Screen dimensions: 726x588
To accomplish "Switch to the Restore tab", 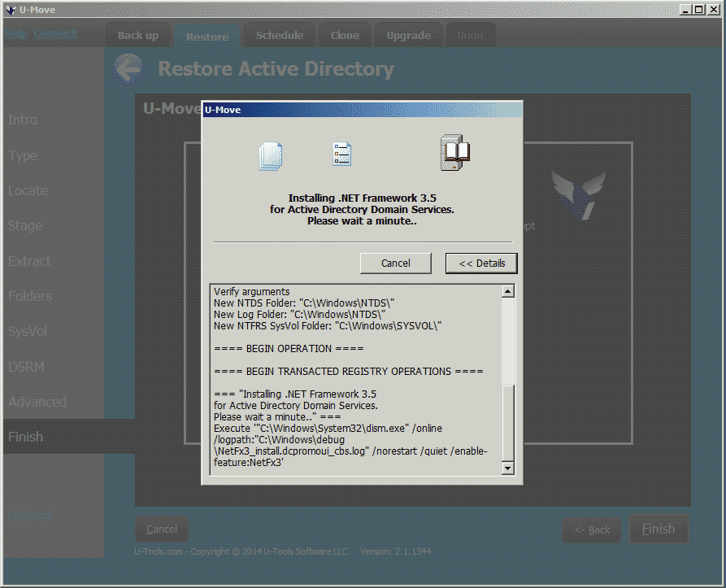I will [x=207, y=37].
